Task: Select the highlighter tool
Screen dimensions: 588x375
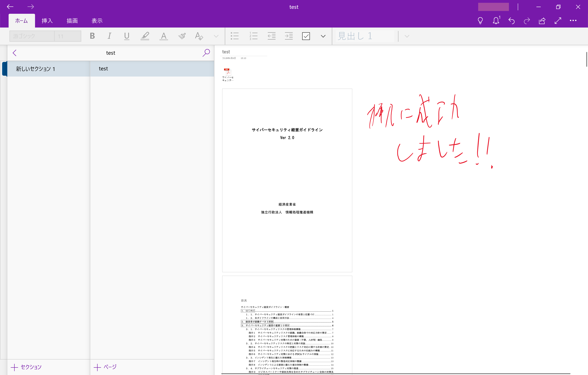Action: point(145,36)
